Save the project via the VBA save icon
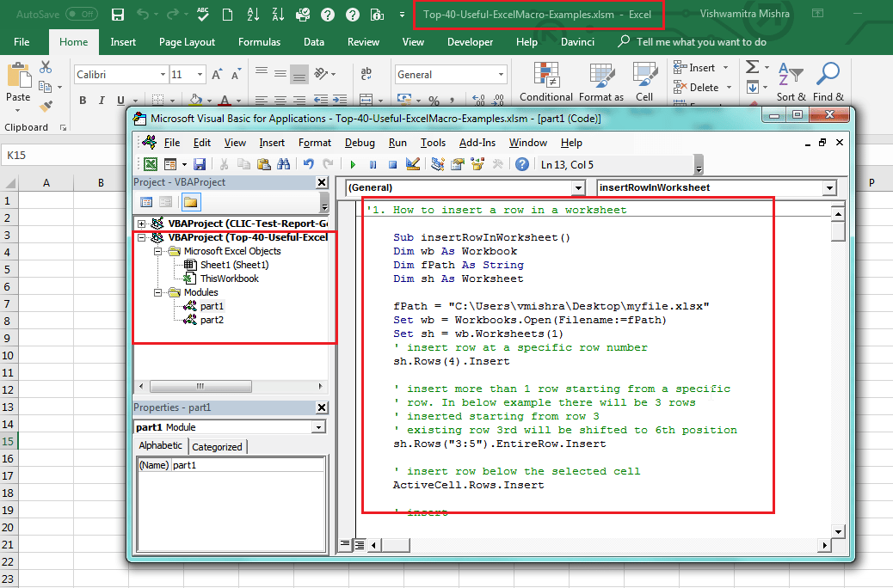The image size is (893, 588). (200, 163)
